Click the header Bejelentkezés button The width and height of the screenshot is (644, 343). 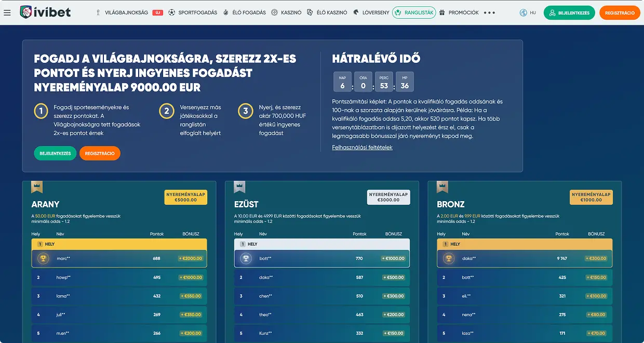569,12
